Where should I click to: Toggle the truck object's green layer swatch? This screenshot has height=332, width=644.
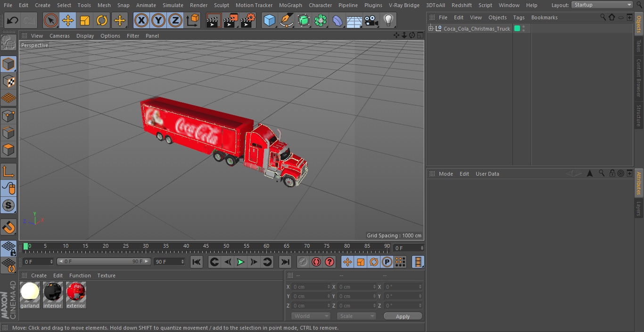click(517, 29)
